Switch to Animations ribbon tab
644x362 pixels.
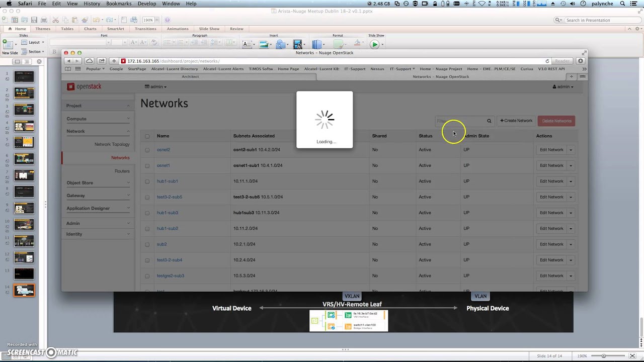point(178,29)
